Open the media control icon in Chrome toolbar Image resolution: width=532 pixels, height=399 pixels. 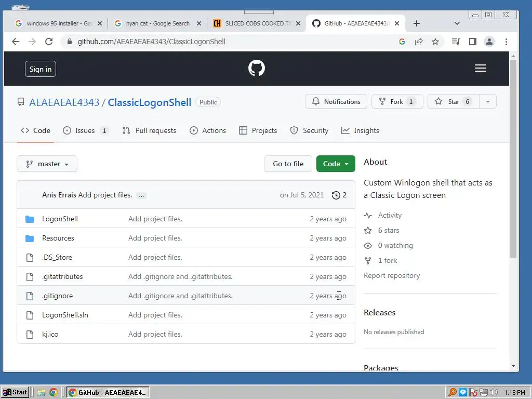[x=456, y=42]
